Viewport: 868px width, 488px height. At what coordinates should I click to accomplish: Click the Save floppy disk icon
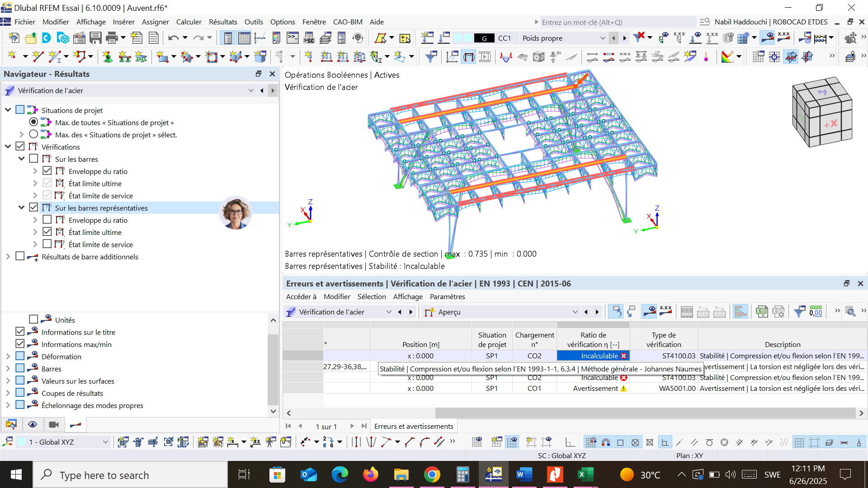(95, 38)
